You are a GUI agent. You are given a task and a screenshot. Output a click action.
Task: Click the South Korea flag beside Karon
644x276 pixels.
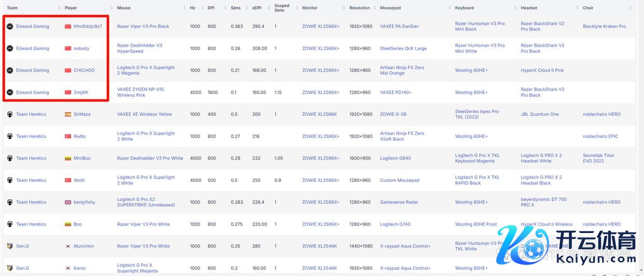68,268
